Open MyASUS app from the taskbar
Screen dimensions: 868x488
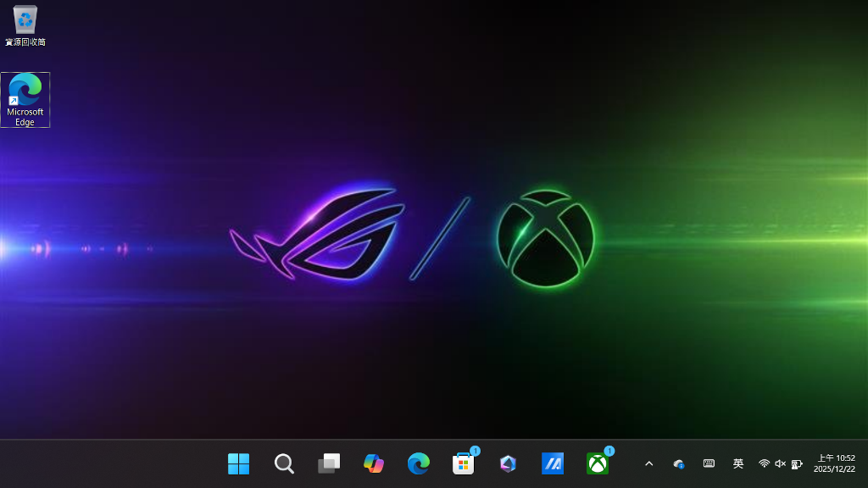click(553, 463)
